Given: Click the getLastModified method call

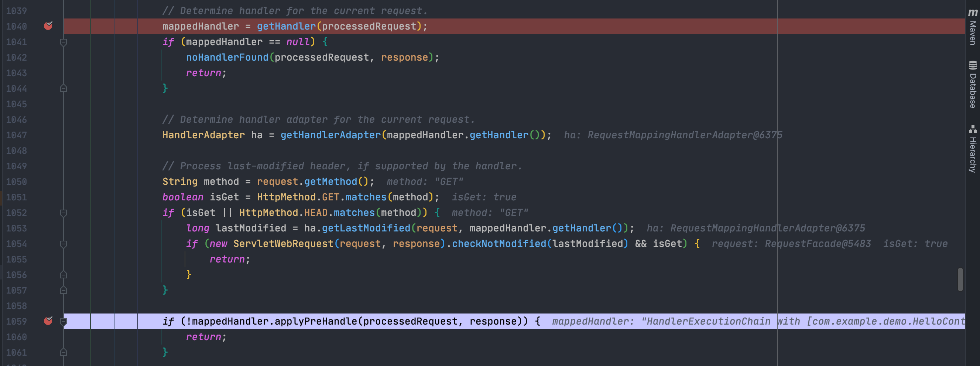Looking at the screenshot, I should click(x=366, y=228).
